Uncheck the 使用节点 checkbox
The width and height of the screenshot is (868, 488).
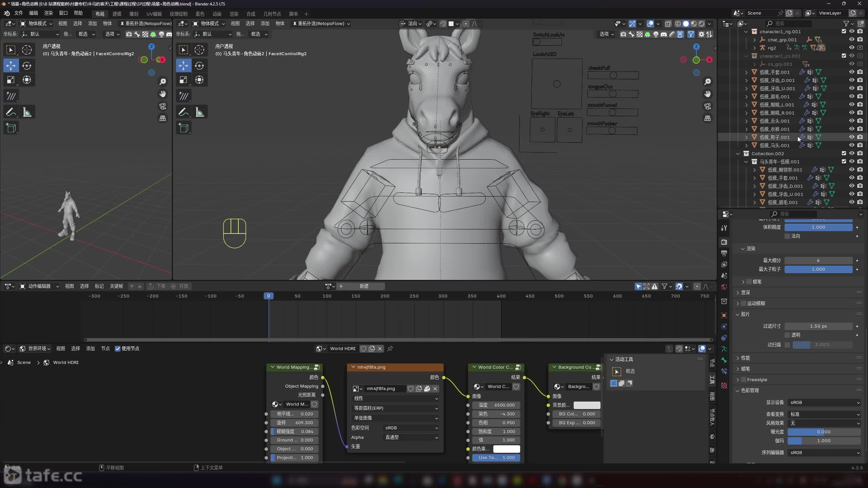[118, 349]
